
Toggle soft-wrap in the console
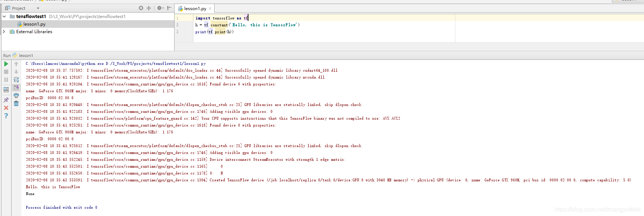(16, 80)
